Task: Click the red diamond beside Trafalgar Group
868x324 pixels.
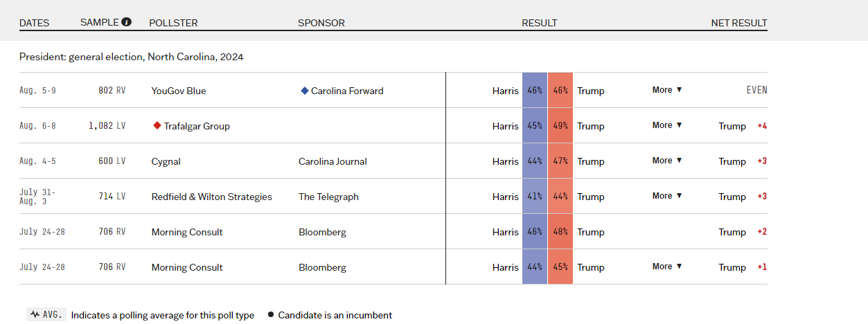Action: click(157, 126)
